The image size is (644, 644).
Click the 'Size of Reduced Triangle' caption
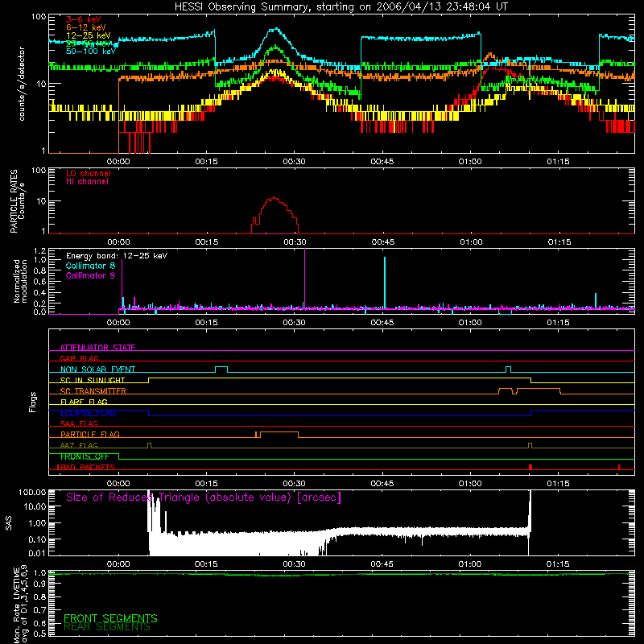coord(204,497)
